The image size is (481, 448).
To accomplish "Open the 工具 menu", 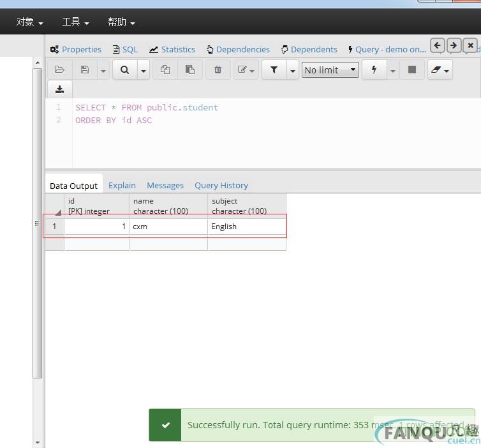I will click(75, 22).
